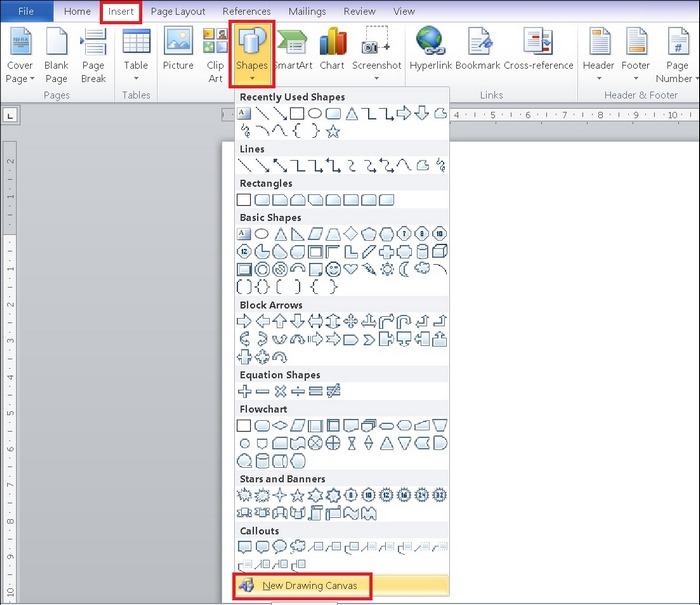The height and width of the screenshot is (605, 700).
Task: Open the Screenshot dropdown
Action: 376,54
